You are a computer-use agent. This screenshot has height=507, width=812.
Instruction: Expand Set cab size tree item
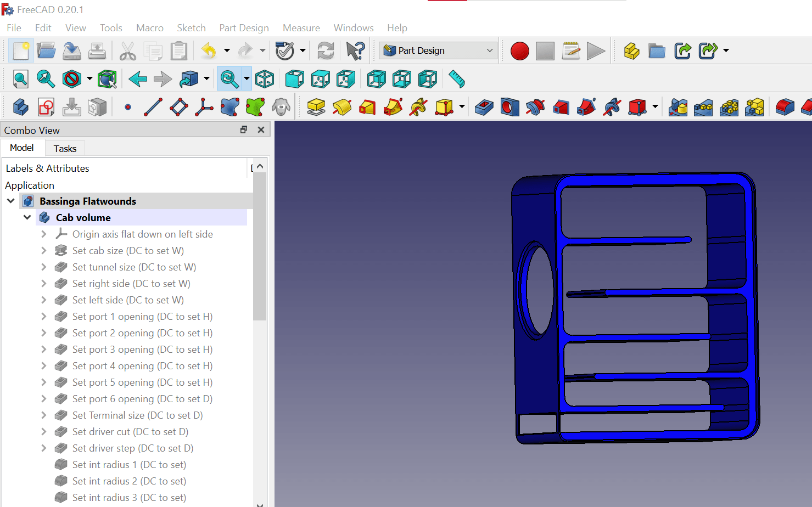pyautogui.click(x=44, y=251)
